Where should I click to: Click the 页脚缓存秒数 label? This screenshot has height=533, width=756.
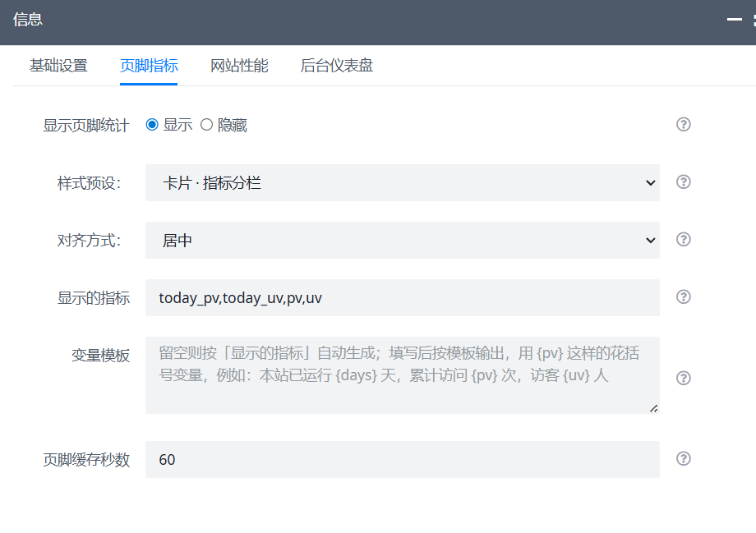click(86, 460)
